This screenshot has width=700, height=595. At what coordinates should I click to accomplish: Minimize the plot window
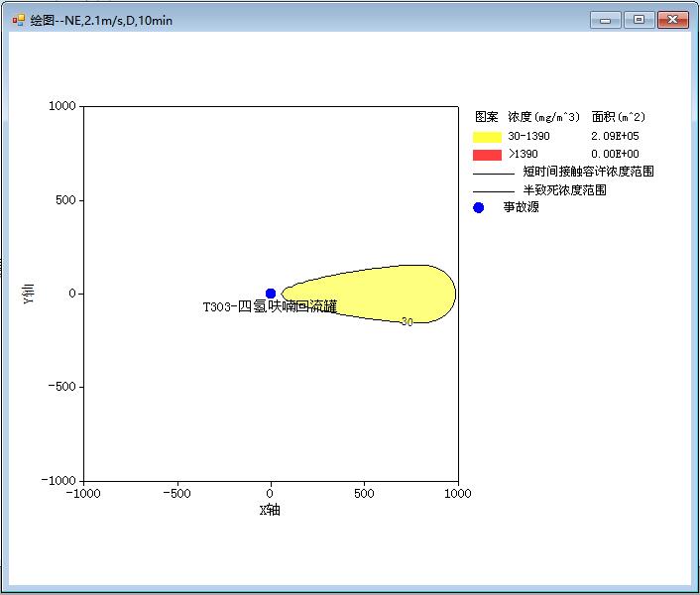tap(606, 20)
